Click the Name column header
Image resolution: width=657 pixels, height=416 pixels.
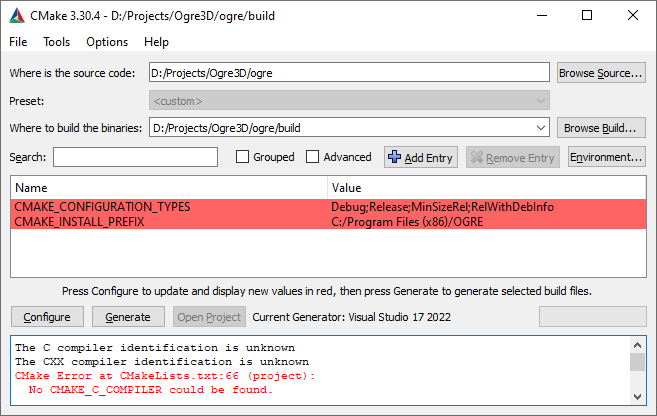tap(169, 188)
